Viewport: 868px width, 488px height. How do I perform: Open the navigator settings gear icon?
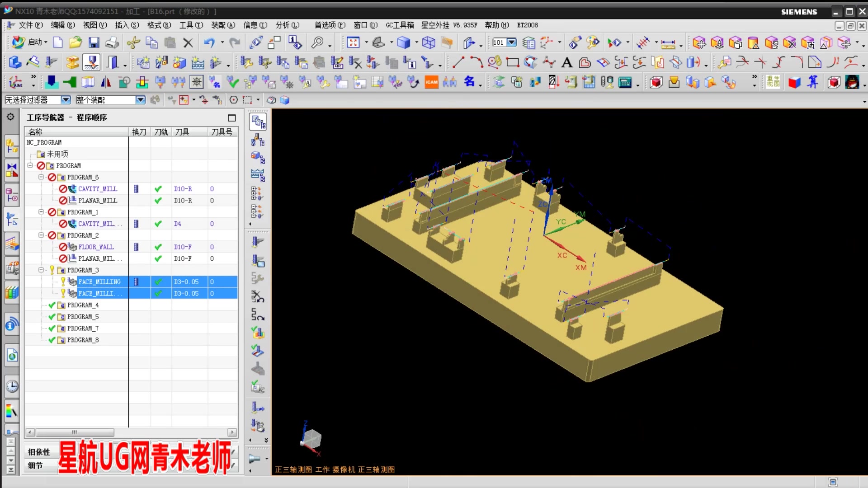coord(10,117)
